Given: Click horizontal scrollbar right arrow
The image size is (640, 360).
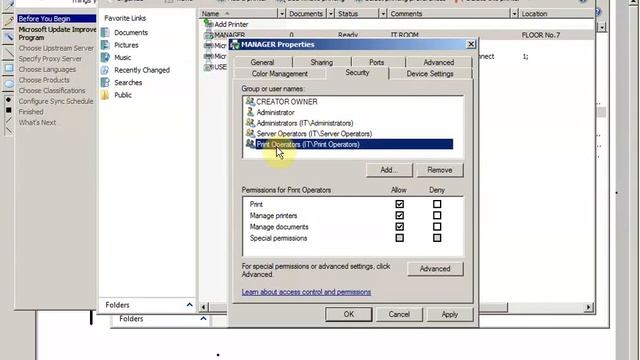Looking at the screenshot, I should pos(588,307).
